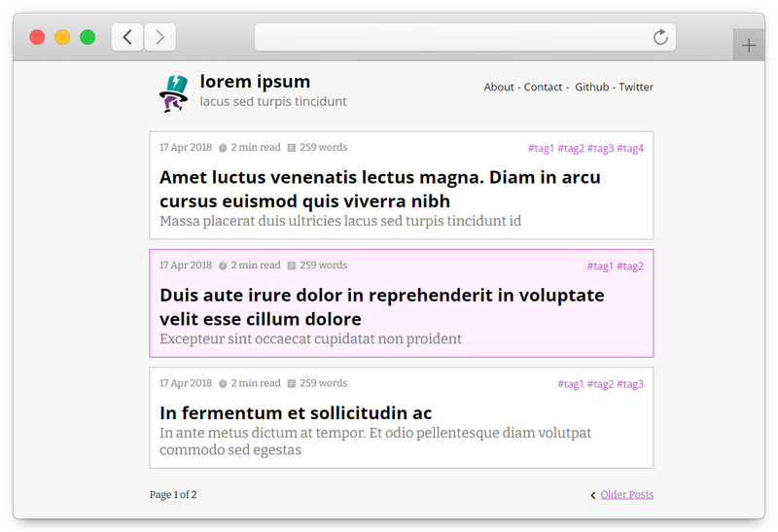The width and height of the screenshot is (778, 532).
Task: Open the Contact page
Action: point(543,87)
